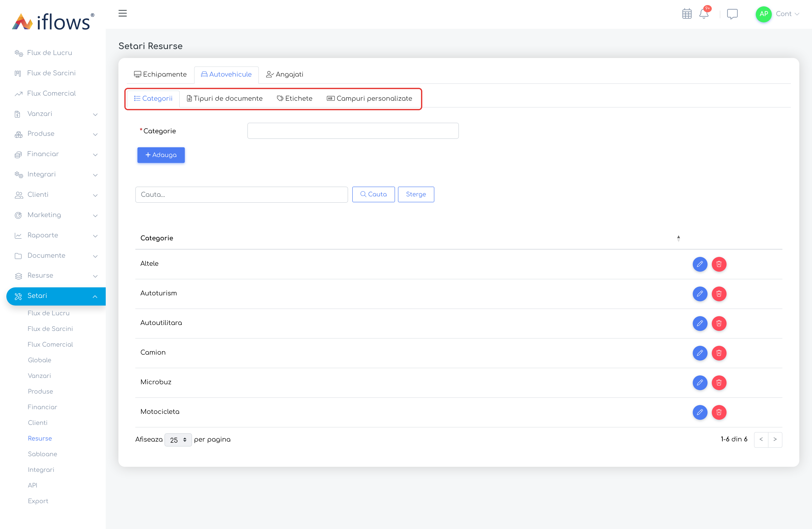Click the Sterge button
Screen dimensions: 812x529
(x=416, y=194)
